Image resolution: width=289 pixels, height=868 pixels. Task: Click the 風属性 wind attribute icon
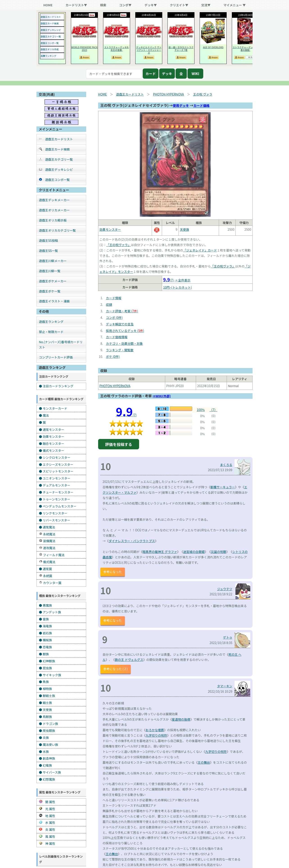pos(41,836)
